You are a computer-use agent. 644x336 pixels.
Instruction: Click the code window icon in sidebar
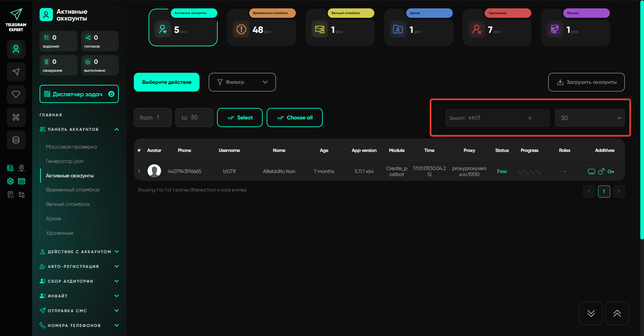[21, 181]
